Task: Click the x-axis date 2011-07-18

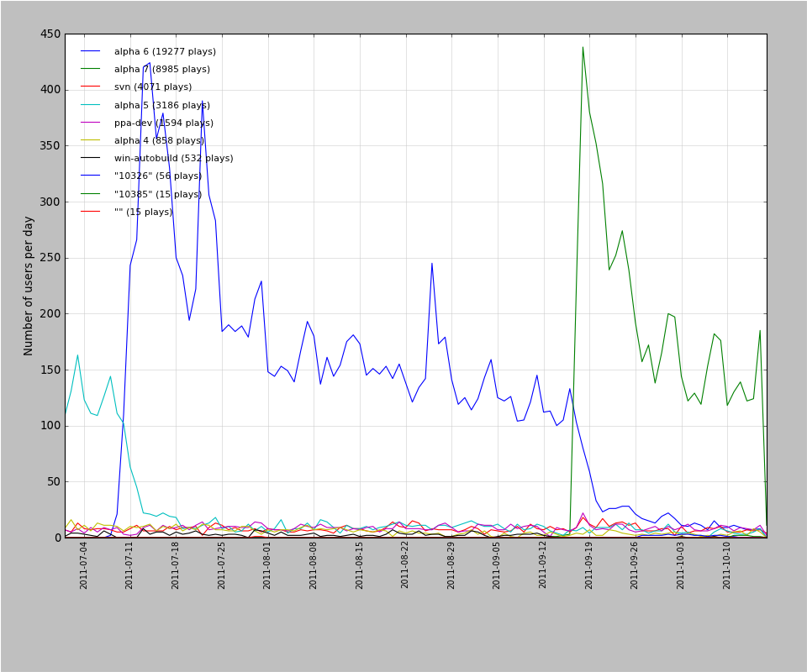Action: click(x=175, y=565)
